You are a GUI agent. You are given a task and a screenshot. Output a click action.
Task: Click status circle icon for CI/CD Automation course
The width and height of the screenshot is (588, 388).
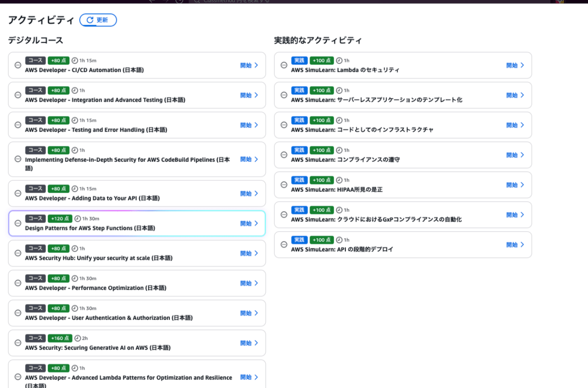tap(18, 65)
